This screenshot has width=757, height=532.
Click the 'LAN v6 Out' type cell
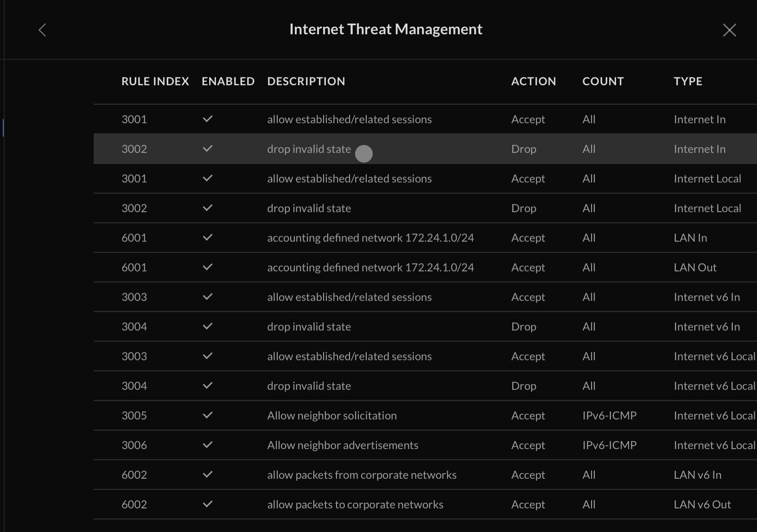click(x=702, y=504)
